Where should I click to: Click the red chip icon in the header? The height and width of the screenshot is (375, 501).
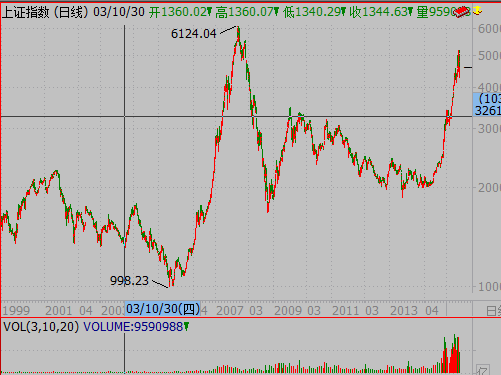point(462,12)
